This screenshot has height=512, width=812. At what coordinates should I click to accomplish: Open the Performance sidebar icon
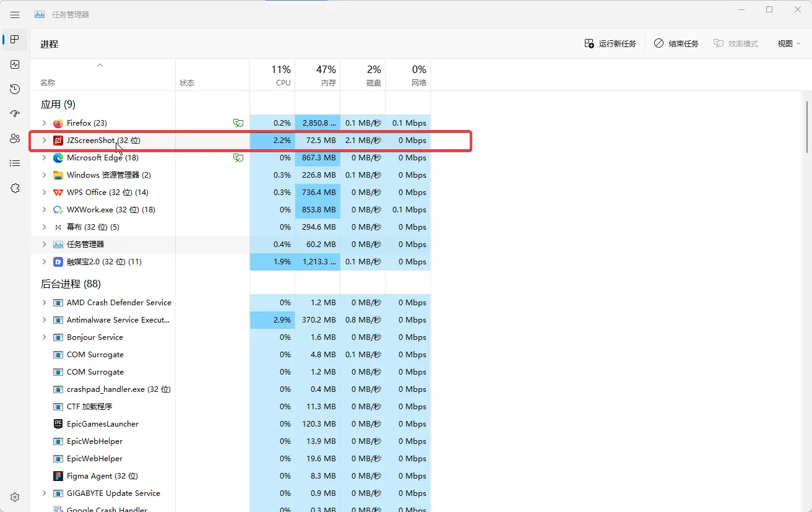[15, 64]
